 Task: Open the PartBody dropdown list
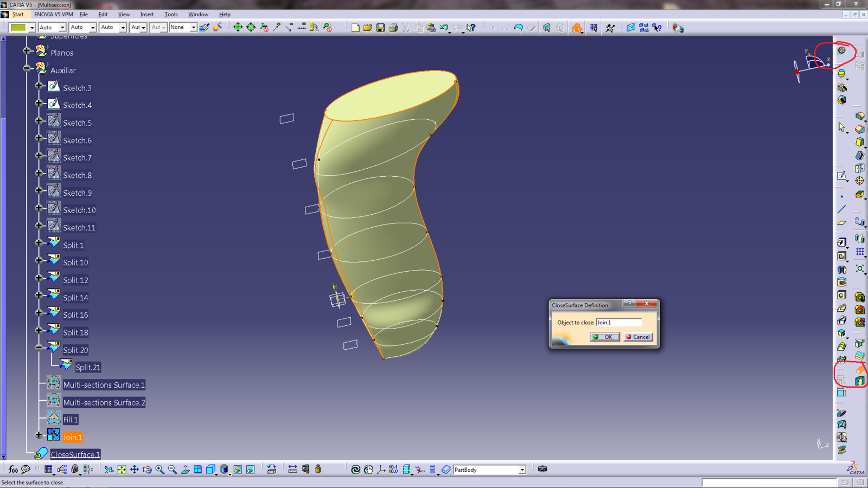[x=522, y=470]
